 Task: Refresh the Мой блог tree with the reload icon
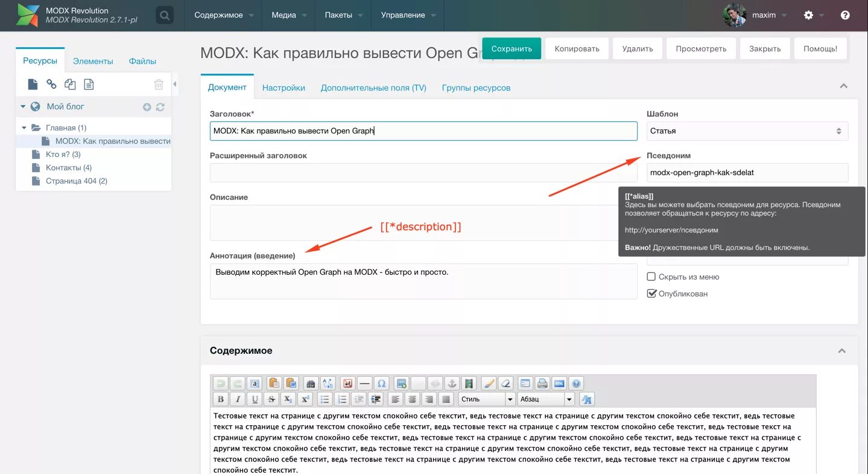pyautogui.click(x=160, y=107)
